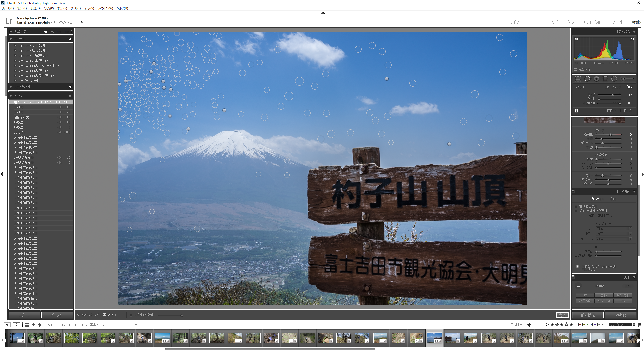Click the 完了 button below the photo
The height and width of the screenshot is (353, 644).
tap(562, 315)
